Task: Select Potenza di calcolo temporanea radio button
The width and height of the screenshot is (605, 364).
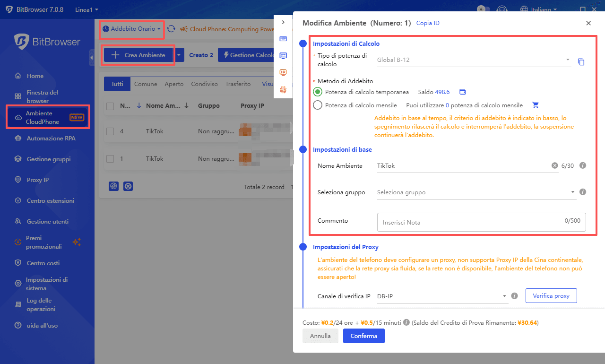Action: 318,92
